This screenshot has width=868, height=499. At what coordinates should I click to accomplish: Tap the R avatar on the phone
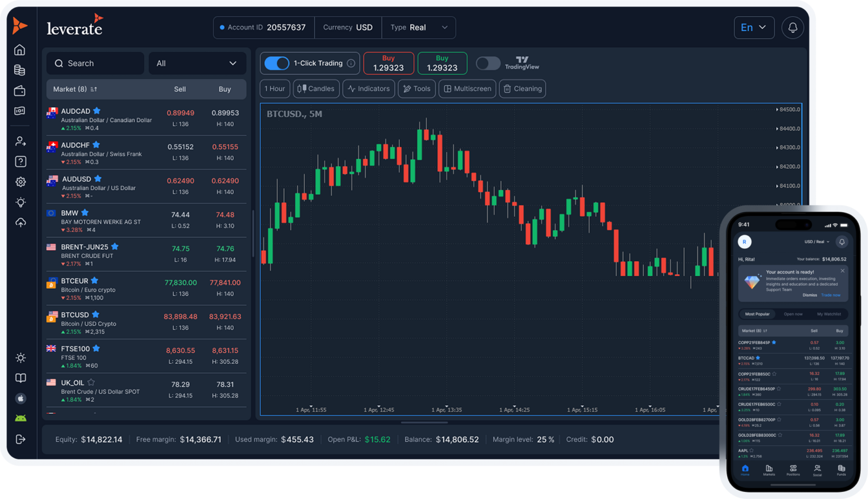(x=744, y=242)
